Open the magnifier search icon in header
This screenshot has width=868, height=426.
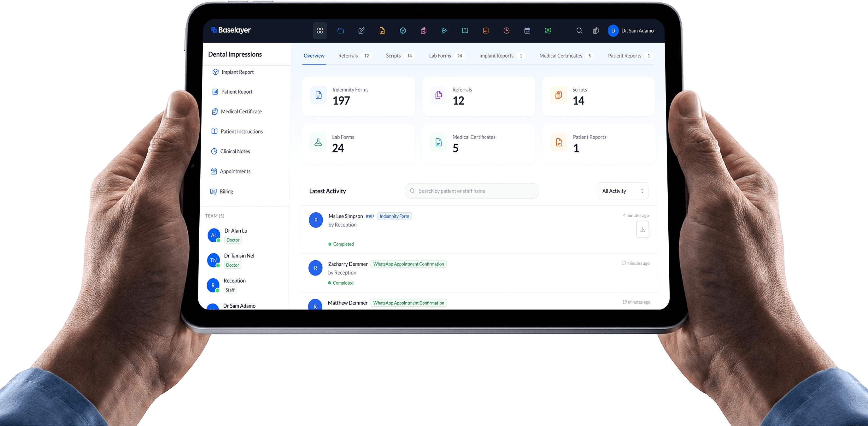579,31
